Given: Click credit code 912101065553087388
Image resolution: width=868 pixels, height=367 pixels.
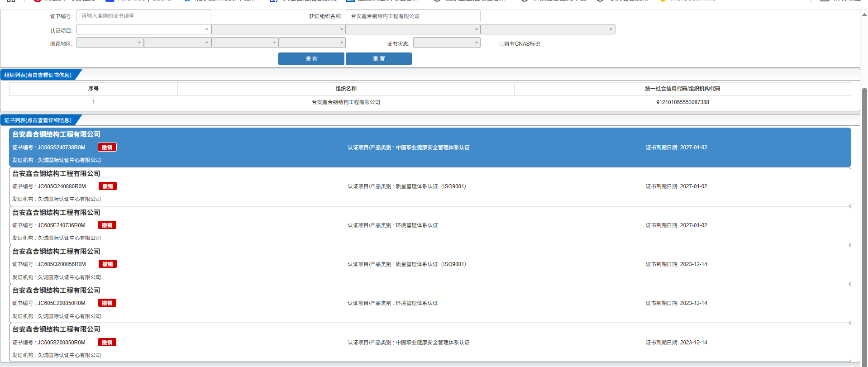Looking at the screenshot, I should (682, 102).
